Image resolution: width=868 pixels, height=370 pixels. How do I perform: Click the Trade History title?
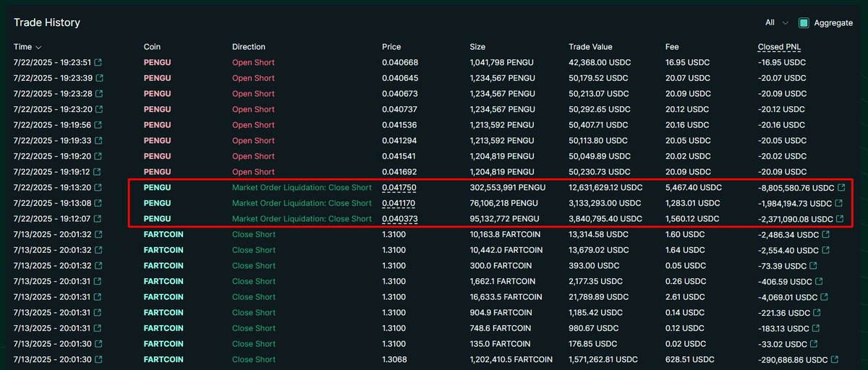(47, 22)
